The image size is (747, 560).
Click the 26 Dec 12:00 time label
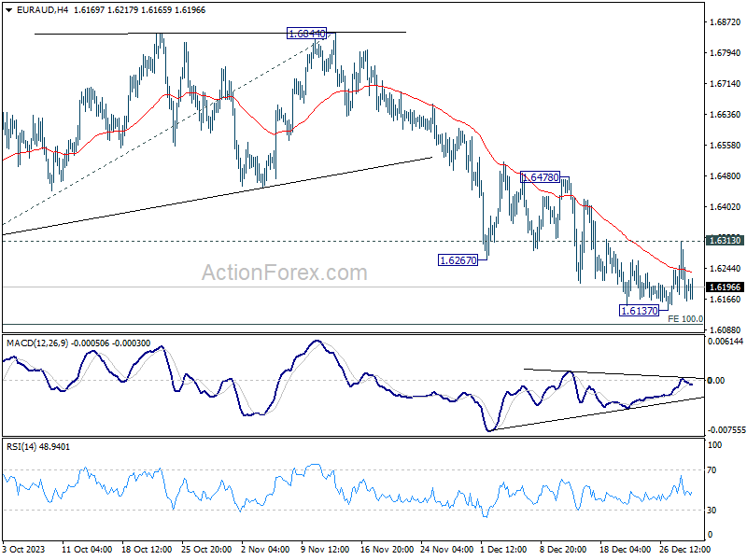pyautogui.click(x=684, y=549)
